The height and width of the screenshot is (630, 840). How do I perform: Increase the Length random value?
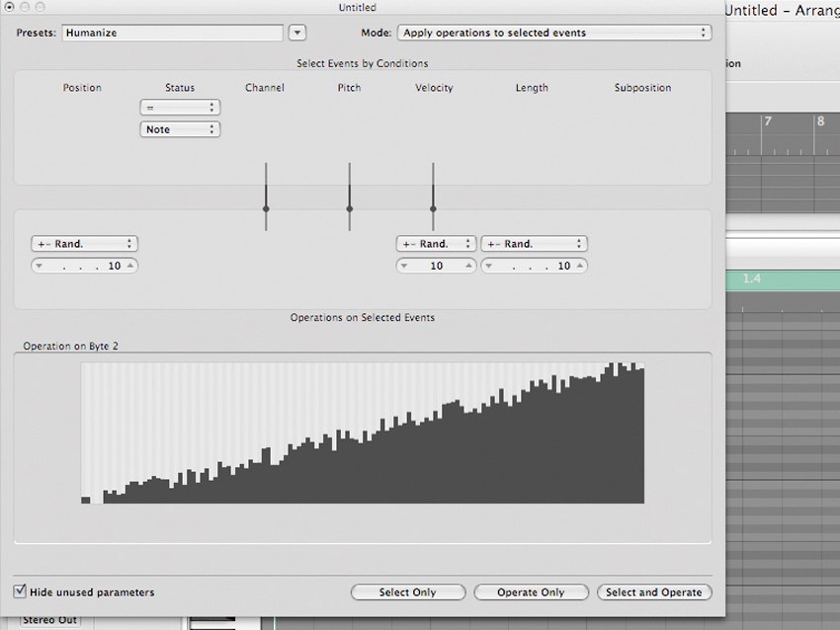click(580, 266)
